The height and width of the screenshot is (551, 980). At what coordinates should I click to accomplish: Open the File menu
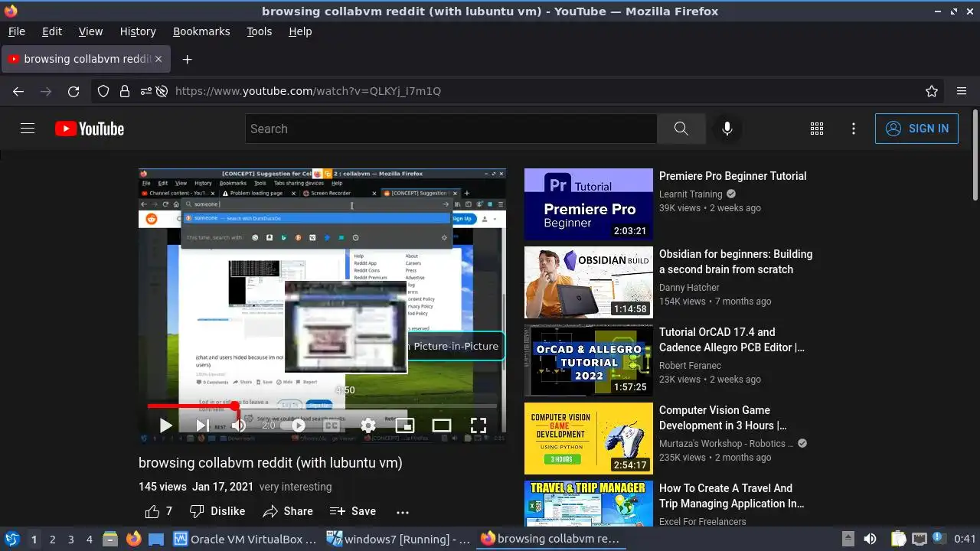[17, 31]
